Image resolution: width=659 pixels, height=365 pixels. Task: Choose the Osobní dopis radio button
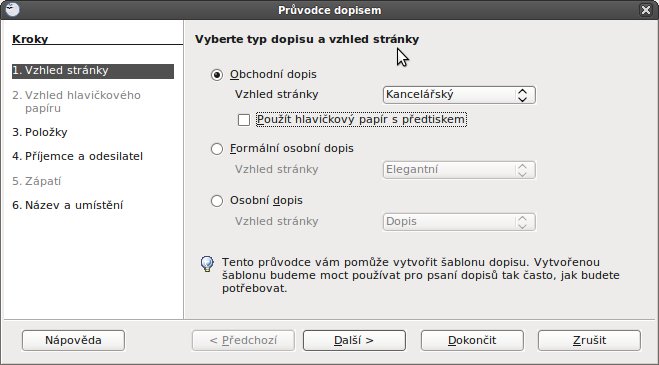(217, 201)
